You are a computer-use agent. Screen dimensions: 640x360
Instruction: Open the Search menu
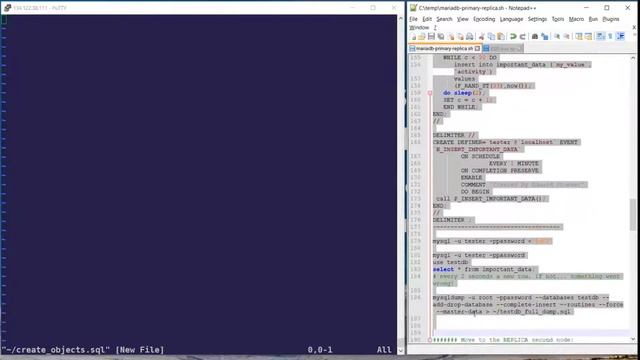point(444,19)
